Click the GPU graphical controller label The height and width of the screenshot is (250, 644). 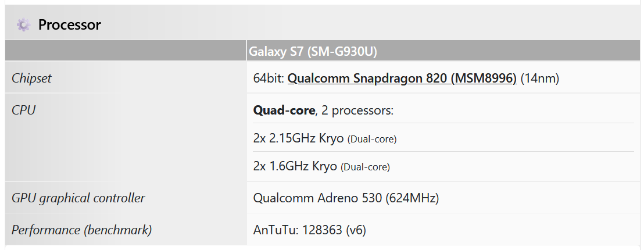click(78, 198)
